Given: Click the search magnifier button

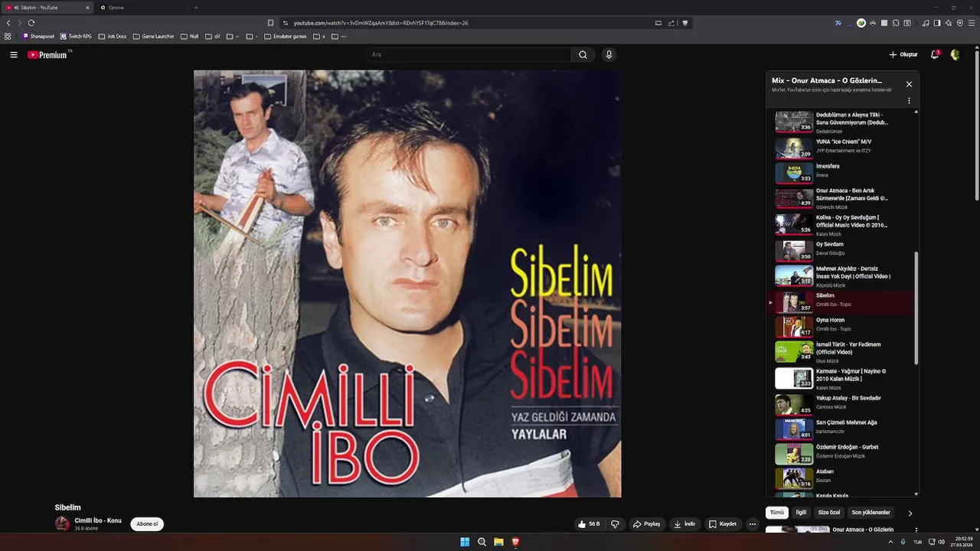Looking at the screenshot, I should click(x=583, y=55).
